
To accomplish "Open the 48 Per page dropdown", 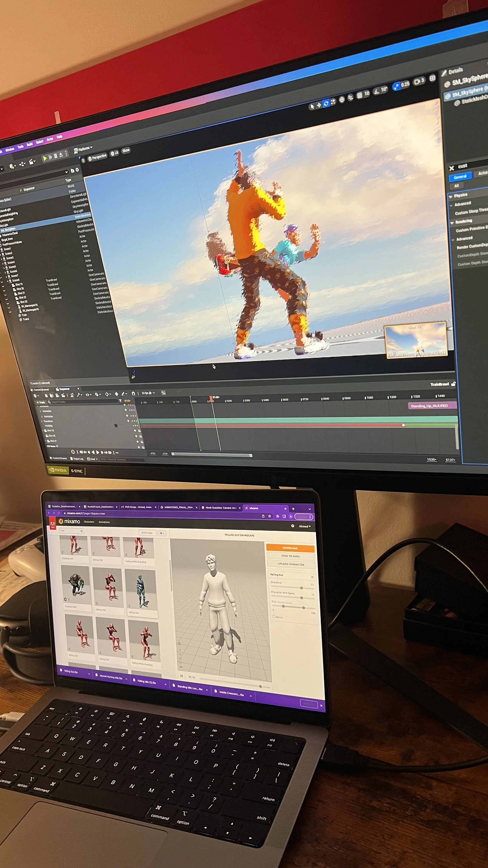I will [148, 533].
